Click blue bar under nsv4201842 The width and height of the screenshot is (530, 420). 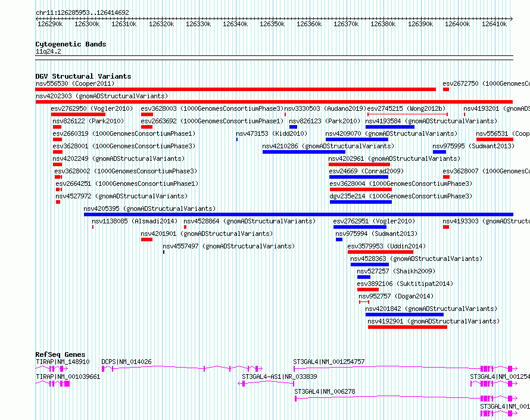pos(404,315)
